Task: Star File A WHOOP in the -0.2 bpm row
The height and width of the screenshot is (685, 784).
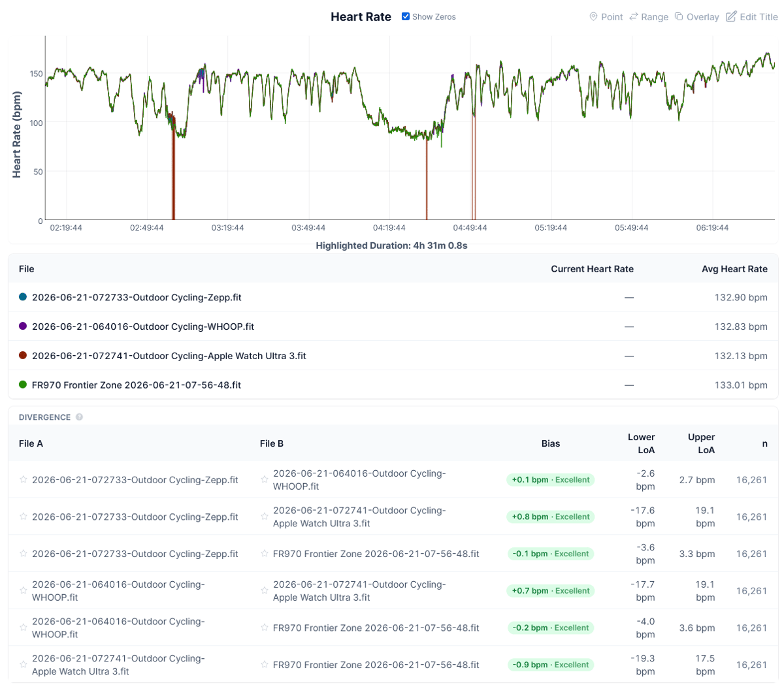Action: click(x=24, y=628)
